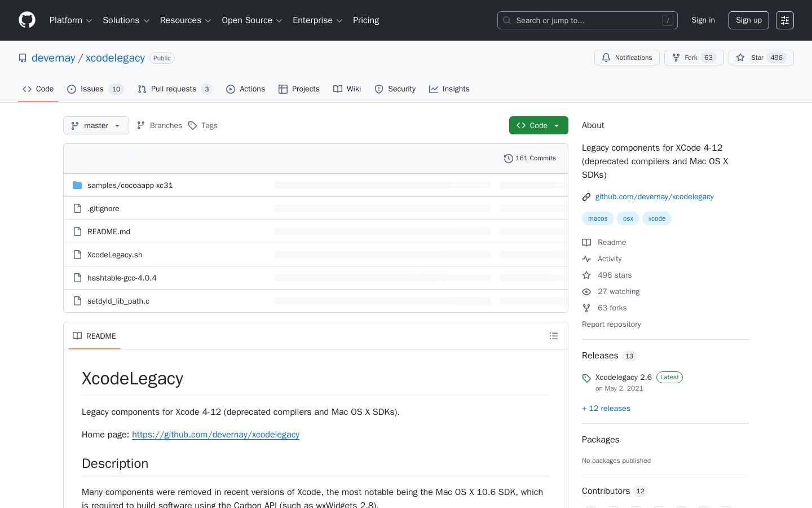Click the osx topic tag
812x508 pixels.
pyautogui.click(x=628, y=218)
